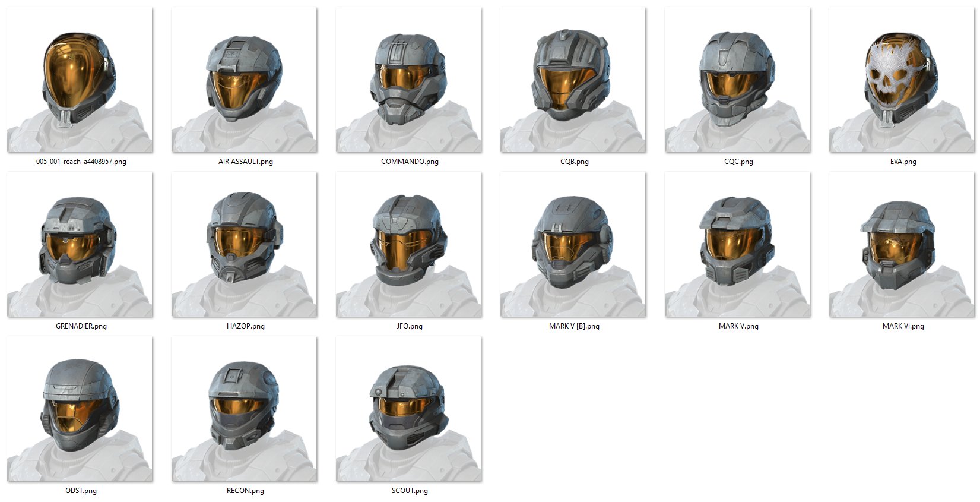The height and width of the screenshot is (502, 980).
Task: Click the EVA.png file name
Action: 903,162
